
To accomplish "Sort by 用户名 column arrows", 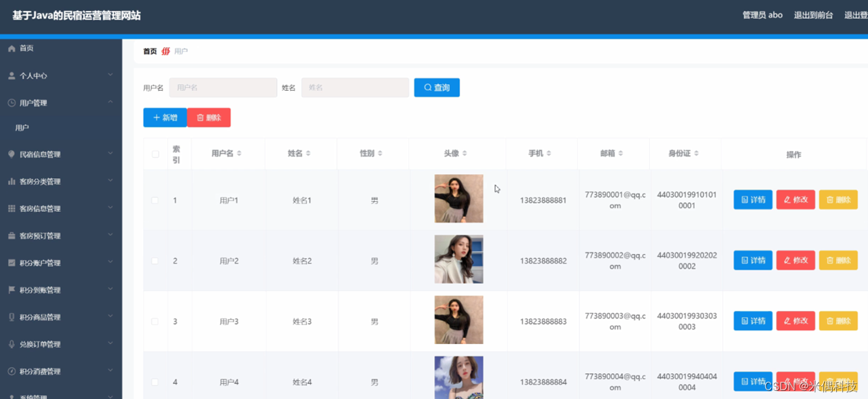I will coord(239,154).
